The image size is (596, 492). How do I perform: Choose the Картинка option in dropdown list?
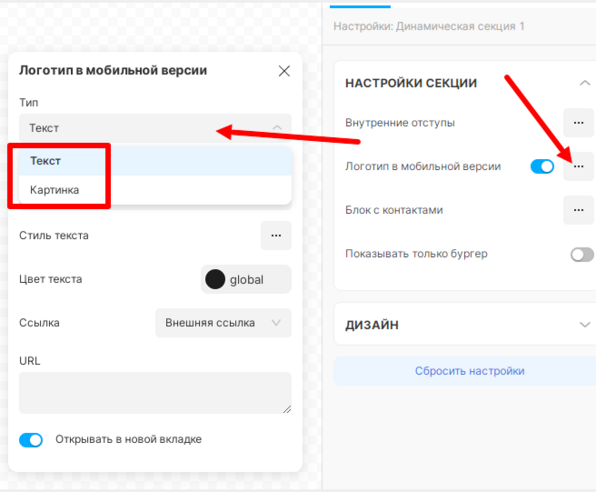tap(155, 190)
